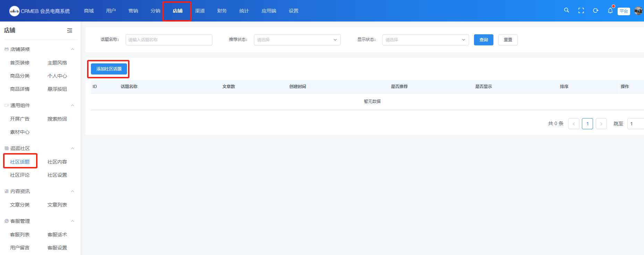This screenshot has width=644, height=255.
Task: Click the 重置 button
Action: pos(508,40)
